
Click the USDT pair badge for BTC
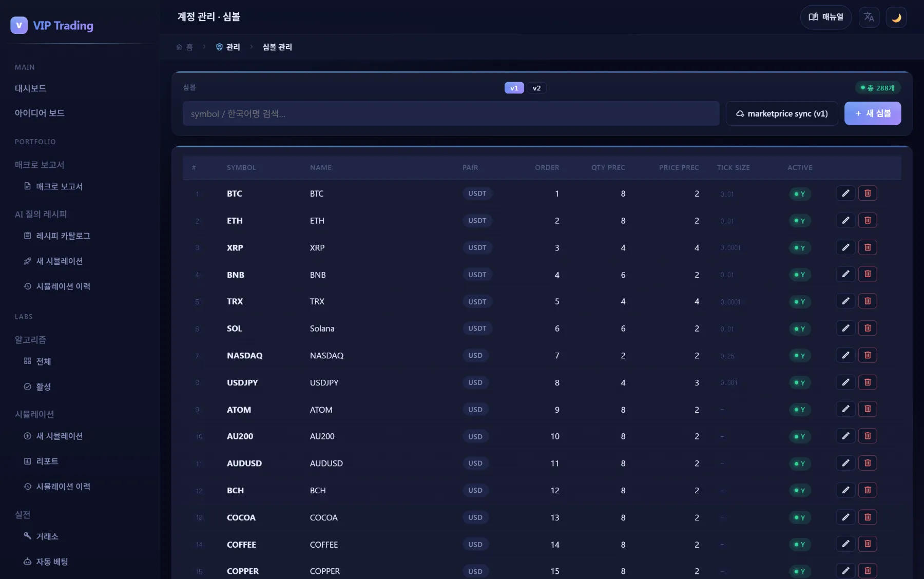[x=477, y=194]
